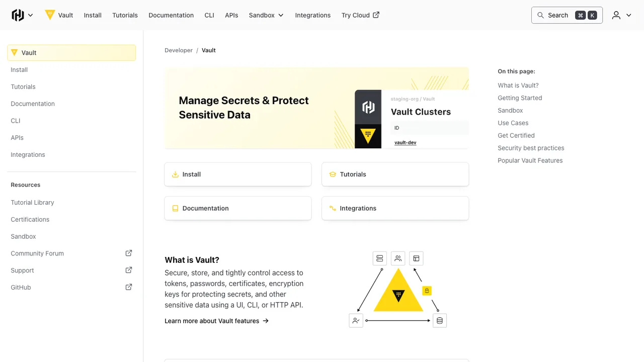644x362 pixels.
Task: Open the Community Forum link
Action: pos(37,253)
